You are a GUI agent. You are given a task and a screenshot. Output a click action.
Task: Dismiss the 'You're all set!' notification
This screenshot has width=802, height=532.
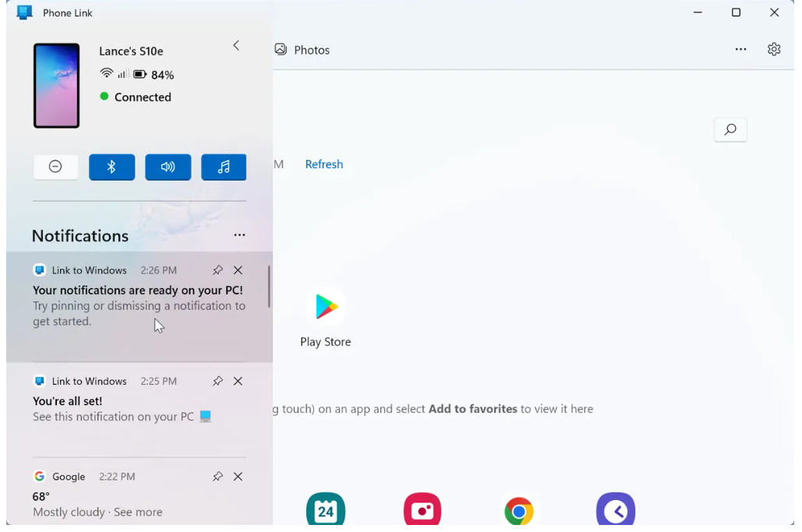[238, 381]
